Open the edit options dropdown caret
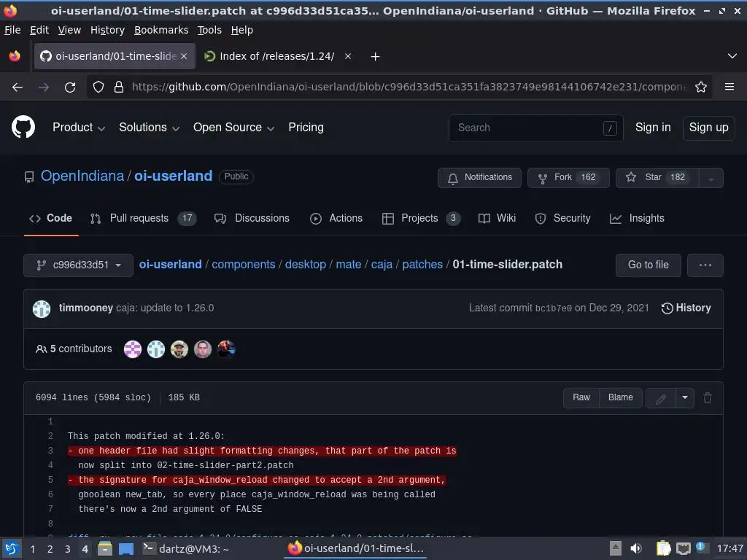Image resolution: width=747 pixels, height=560 pixels. [684, 397]
